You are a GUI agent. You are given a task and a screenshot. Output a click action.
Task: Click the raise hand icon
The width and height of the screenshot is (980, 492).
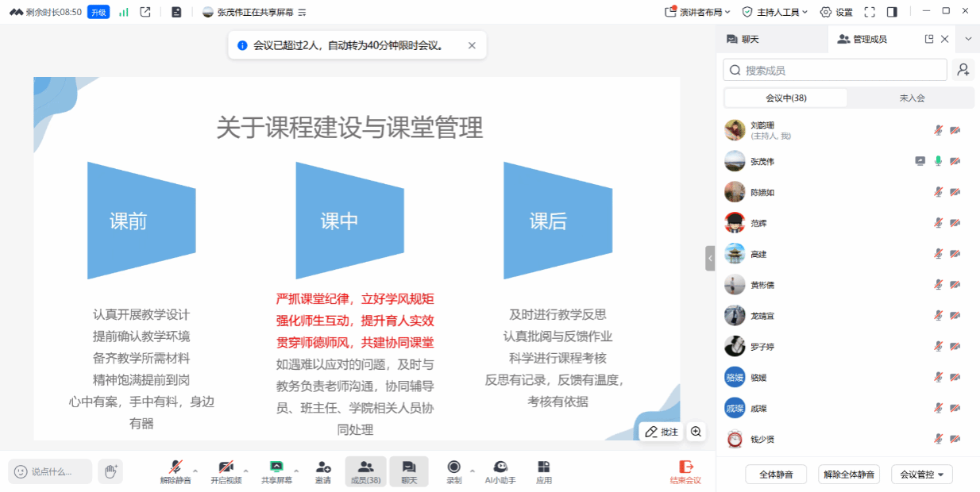click(x=110, y=471)
